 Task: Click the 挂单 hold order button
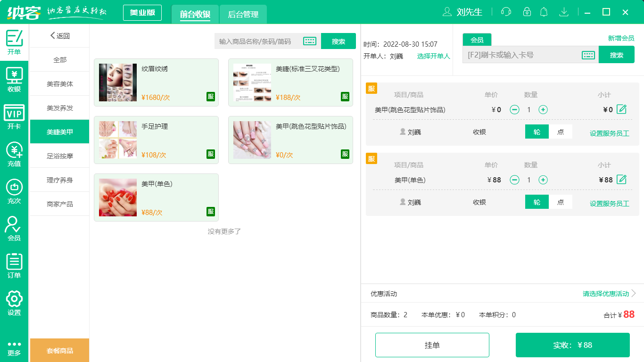pos(432,345)
